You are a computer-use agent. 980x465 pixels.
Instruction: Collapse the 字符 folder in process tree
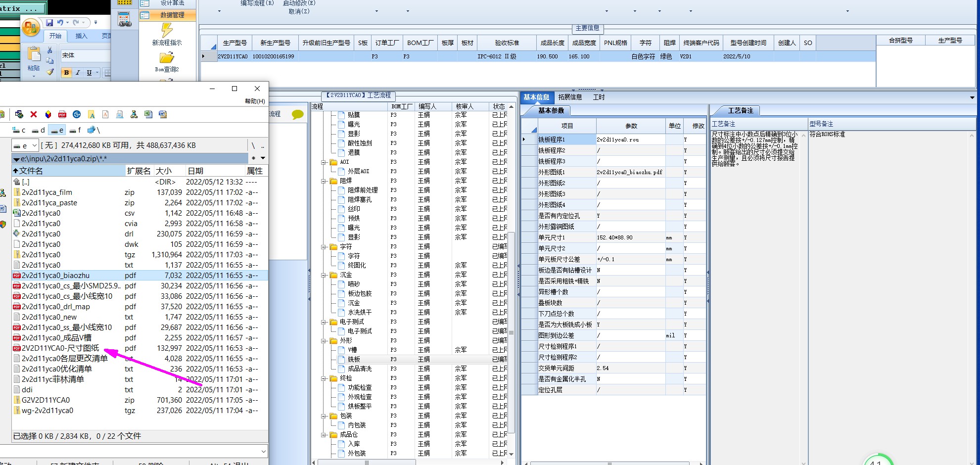[x=324, y=246]
